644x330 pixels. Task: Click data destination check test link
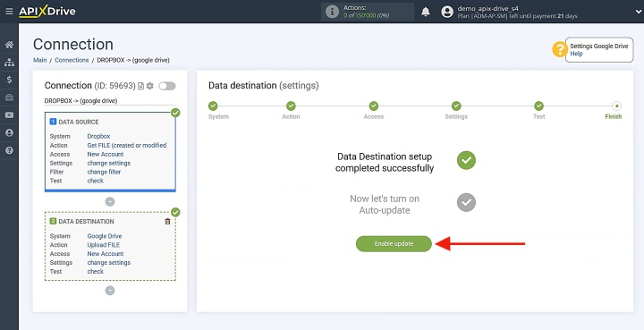click(96, 271)
